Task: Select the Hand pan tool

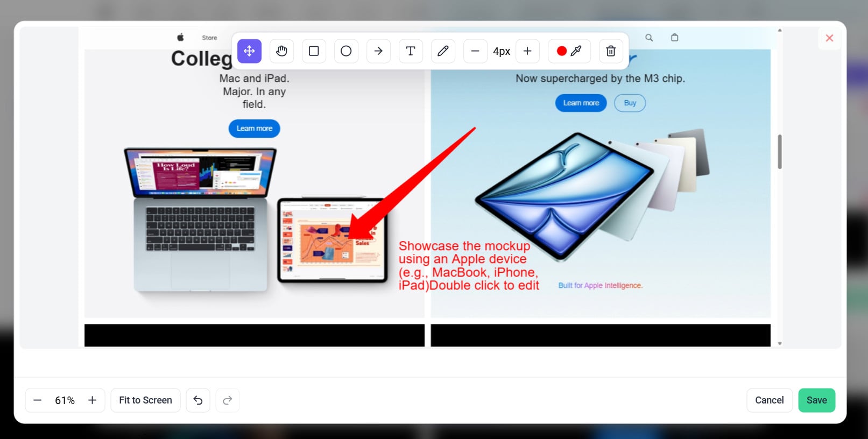Action: (281, 51)
